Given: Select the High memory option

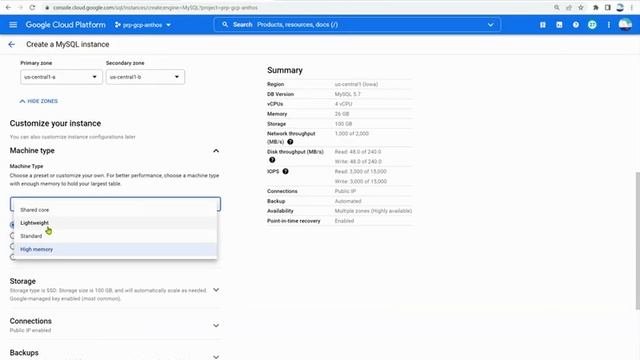Looking at the screenshot, I should click(115, 249).
